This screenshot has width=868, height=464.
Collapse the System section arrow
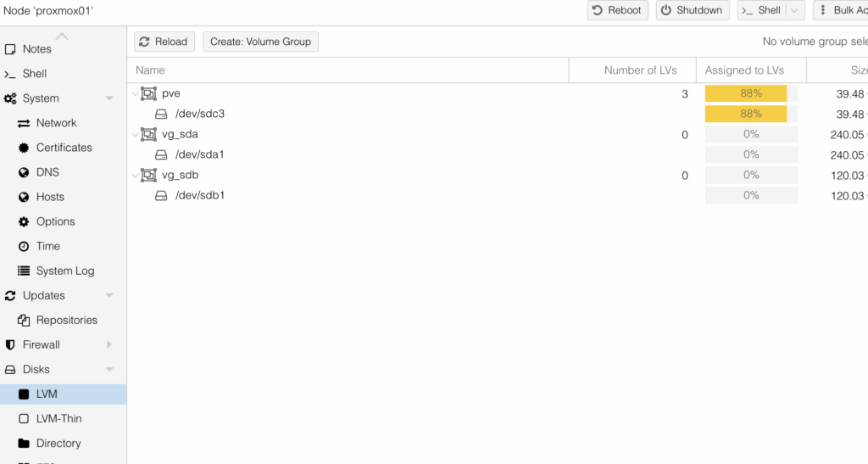click(109, 98)
